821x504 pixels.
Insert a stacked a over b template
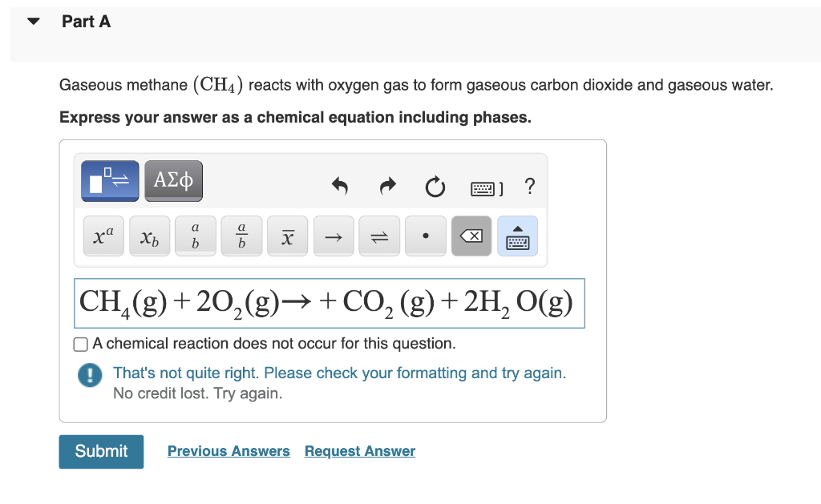[x=195, y=236]
